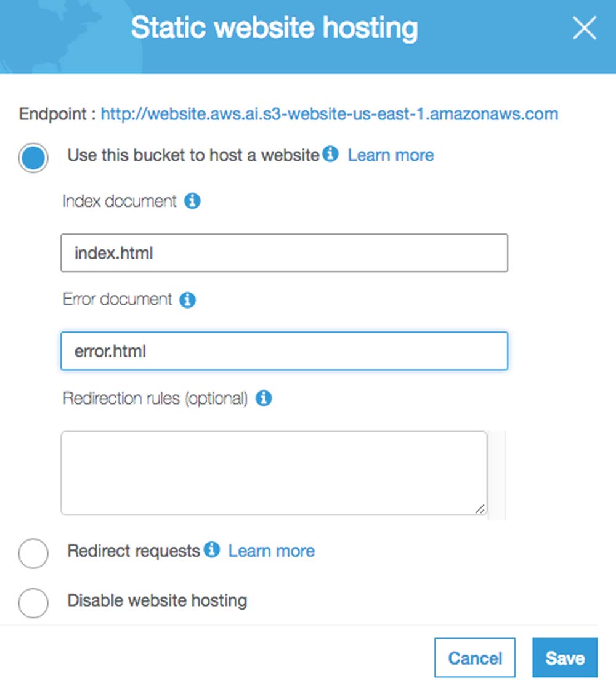616x691 pixels.
Task: Click the Save button
Action: [565, 658]
